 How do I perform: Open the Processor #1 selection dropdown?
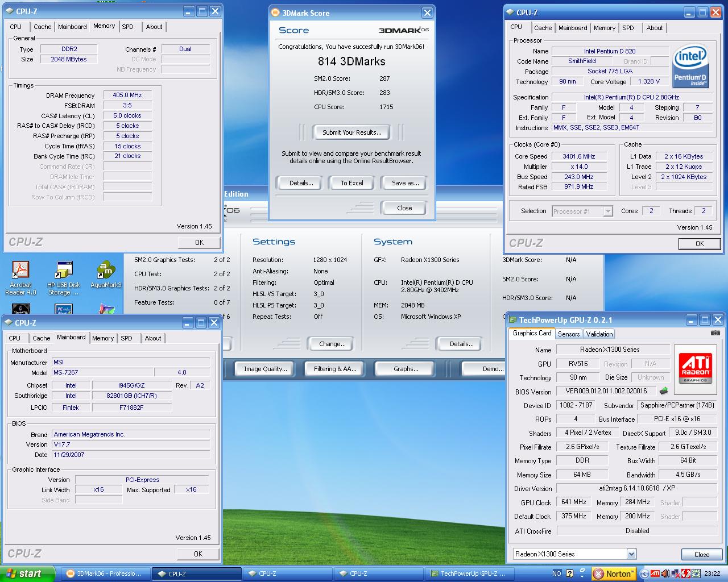point(608,211)
